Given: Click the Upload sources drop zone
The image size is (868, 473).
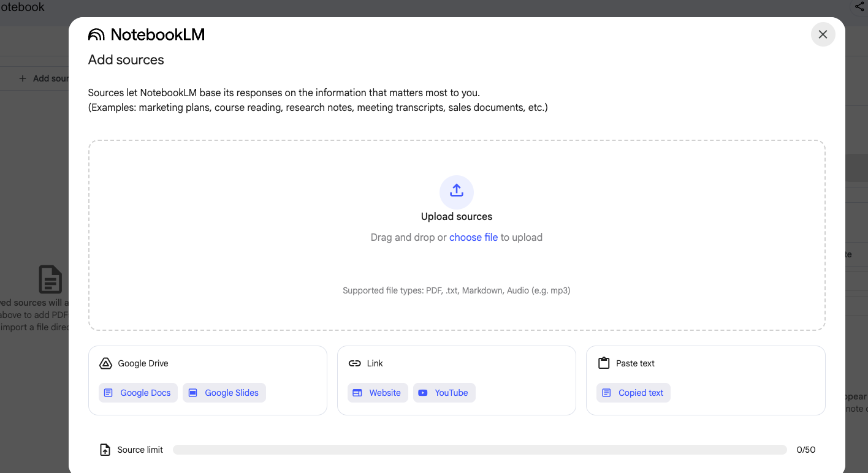Looking at the screenshot, I should [457, 235].
